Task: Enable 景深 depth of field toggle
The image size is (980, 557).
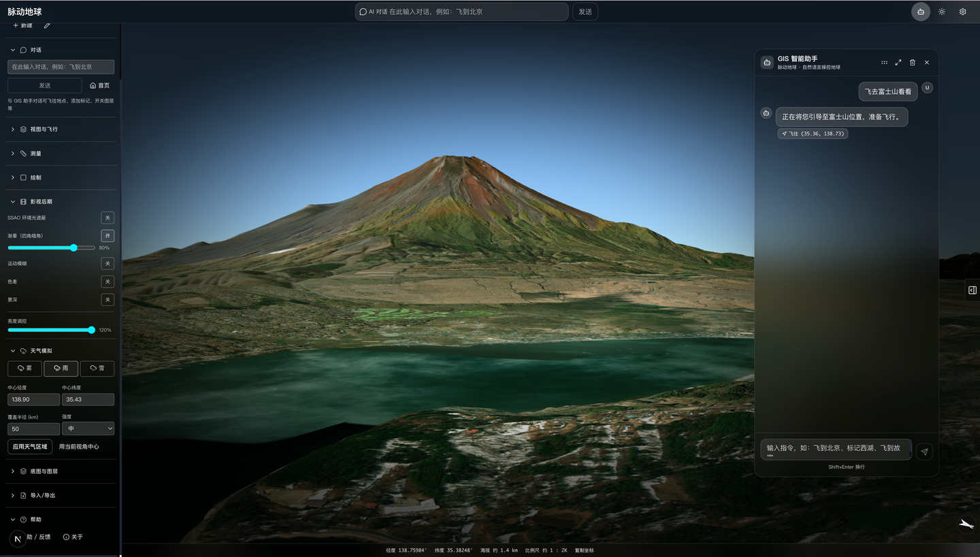Action: tap(108, 299)
